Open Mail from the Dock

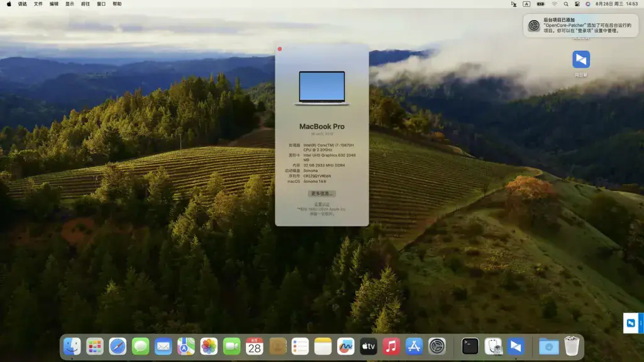click(x=163, y=346)
